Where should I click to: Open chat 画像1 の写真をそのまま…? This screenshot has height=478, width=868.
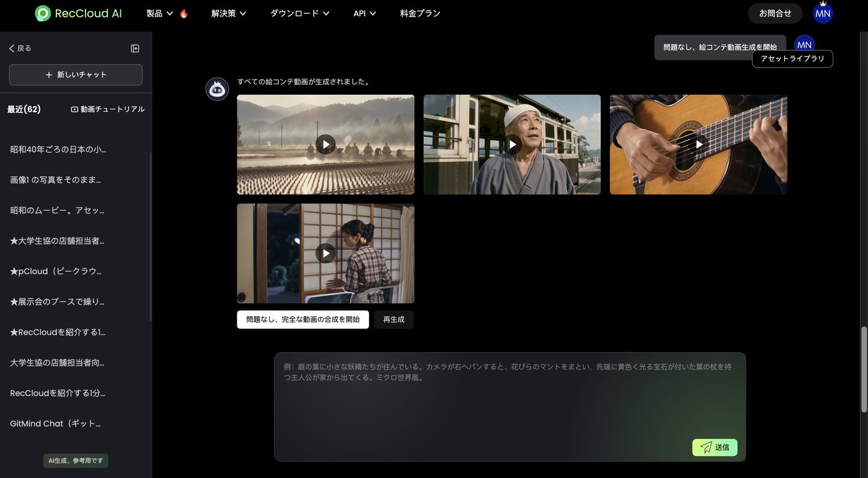(x=56, y=180)
